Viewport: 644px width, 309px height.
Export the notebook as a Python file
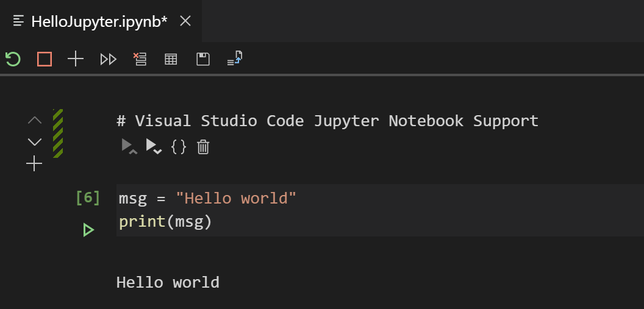[235, 59]
